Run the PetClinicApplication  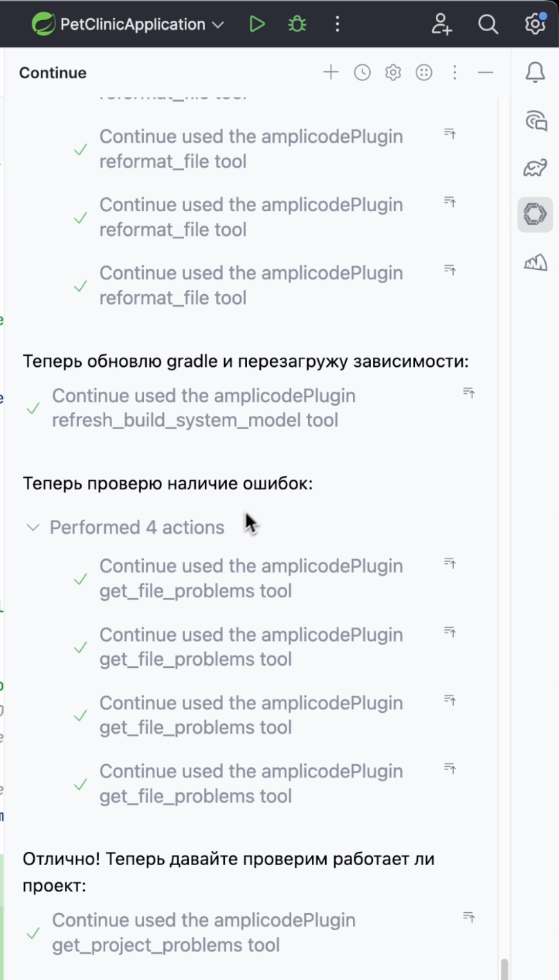(257, 24)
